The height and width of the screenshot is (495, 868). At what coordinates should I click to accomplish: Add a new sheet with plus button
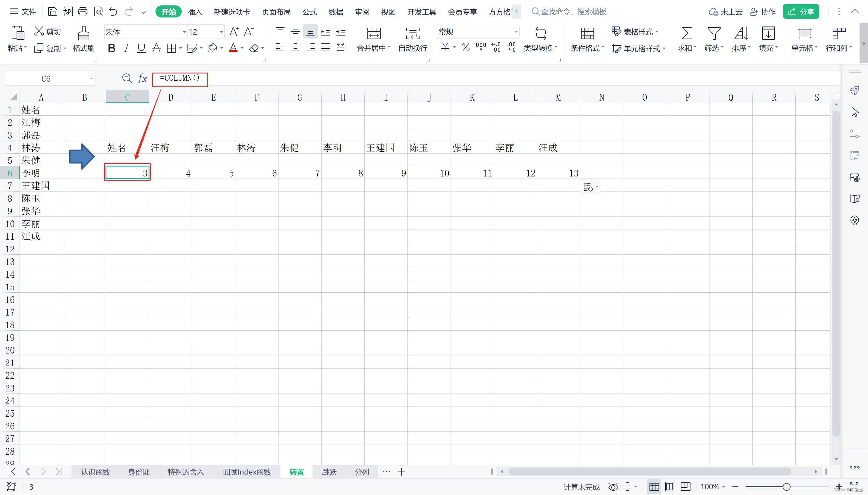(401, 472)
